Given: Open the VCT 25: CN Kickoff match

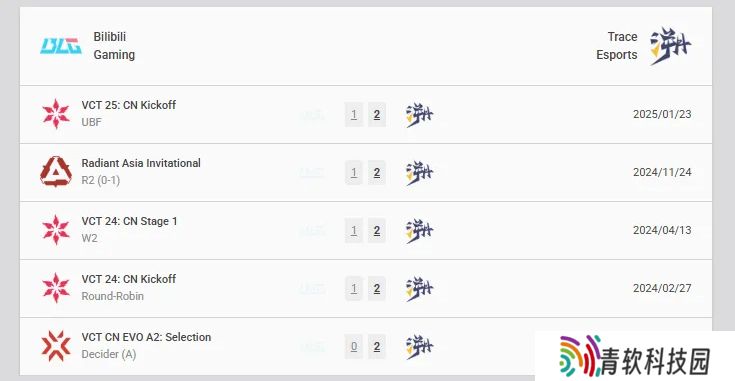Looking at the screenshot, I should [x=128, y=105].
